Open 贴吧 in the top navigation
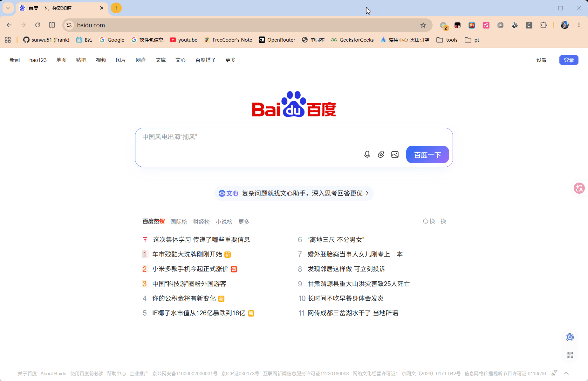The width and height of the screenshot is (588, 381). [81, 60]
